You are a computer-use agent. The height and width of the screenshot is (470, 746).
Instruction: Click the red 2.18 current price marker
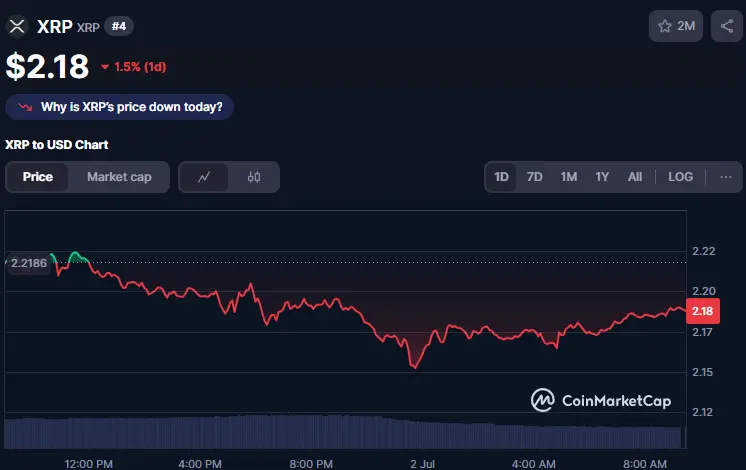click(x=703, y=311)
